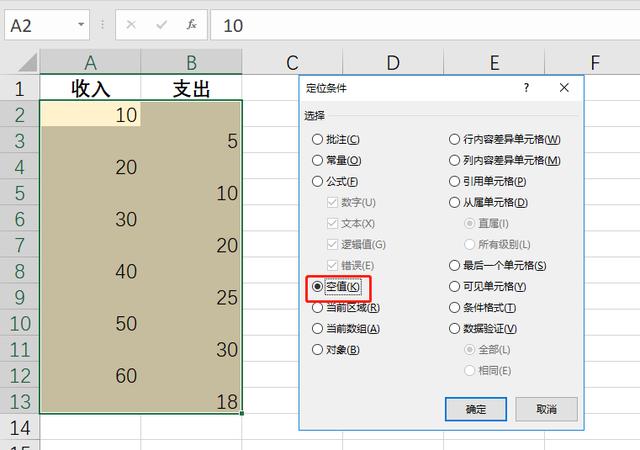Toggle the 数字(U) checkbox
The height and width of the screenshot is (450, 640).
(351, 203)
